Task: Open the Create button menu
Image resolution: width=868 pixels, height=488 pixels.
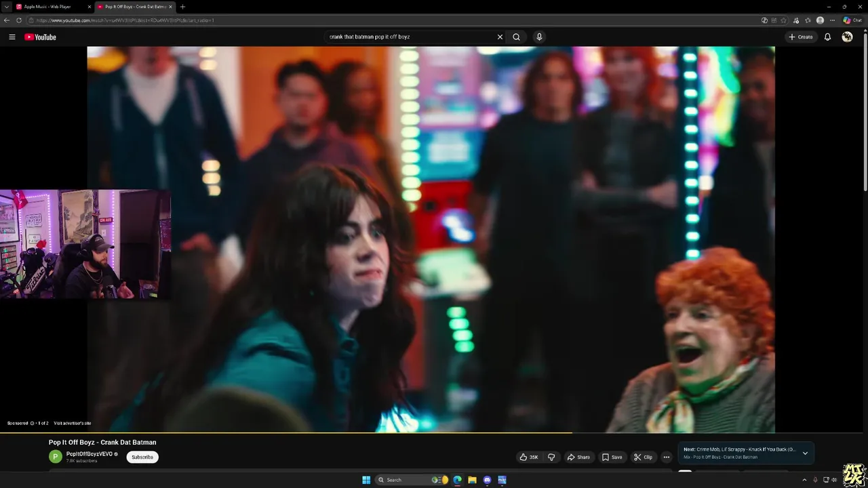Action: [800, 37]
